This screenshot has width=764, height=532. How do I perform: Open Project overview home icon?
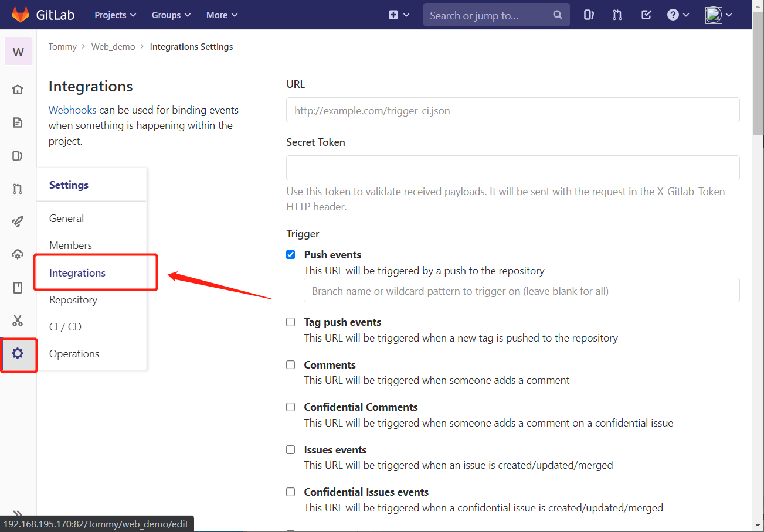pos(18,89)
